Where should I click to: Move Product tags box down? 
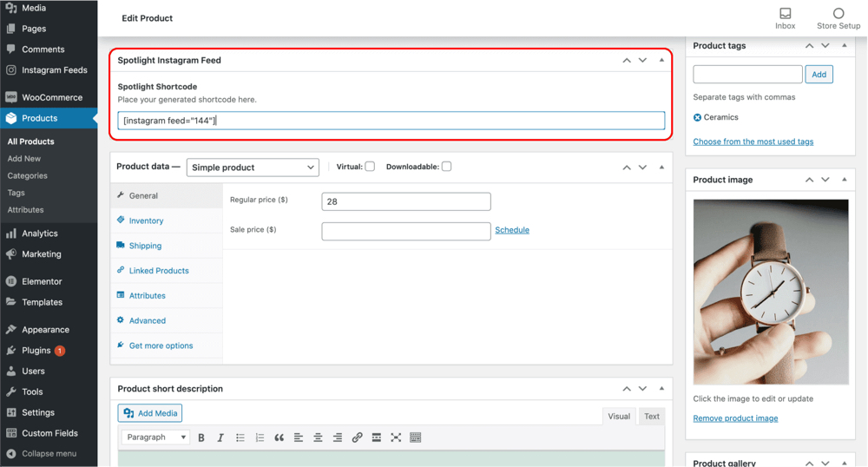(825, 45)
